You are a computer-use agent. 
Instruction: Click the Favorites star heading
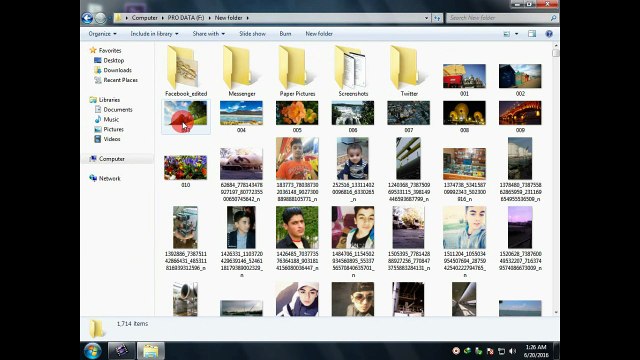tap(105, 50)
